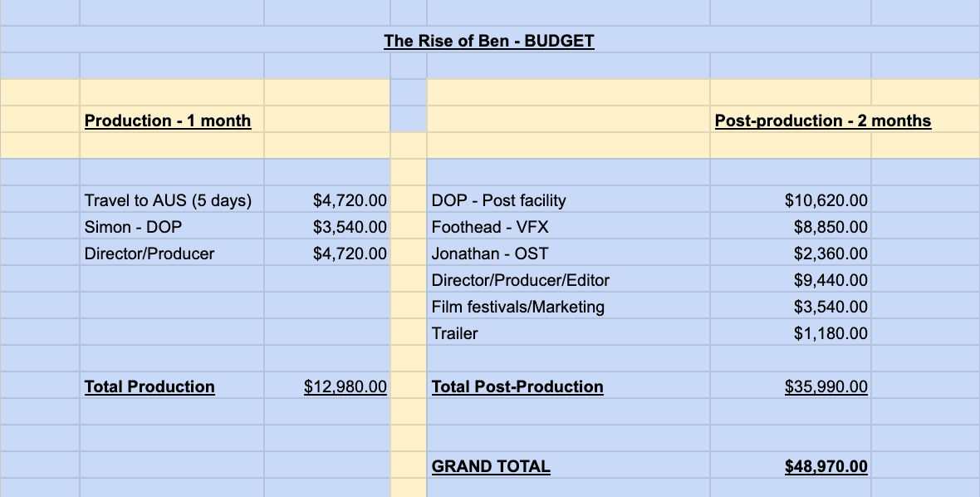Viewport: 980px width, 497px height.
Task: Select the $8,850.00 VFX amount cell
Action: tap(831, 227)
